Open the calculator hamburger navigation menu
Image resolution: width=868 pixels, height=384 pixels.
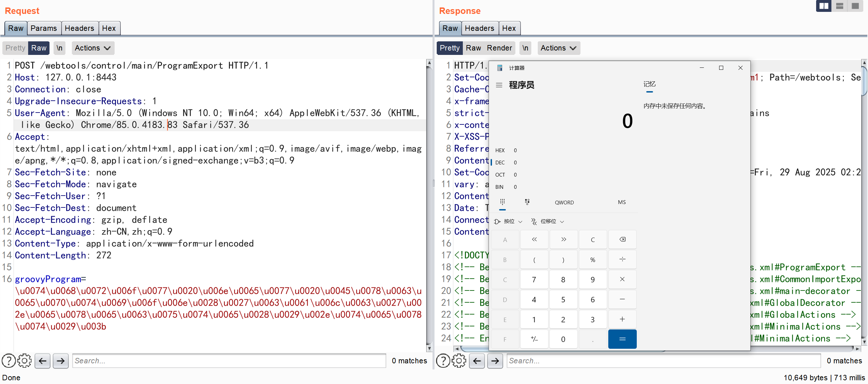pos(499,85)
